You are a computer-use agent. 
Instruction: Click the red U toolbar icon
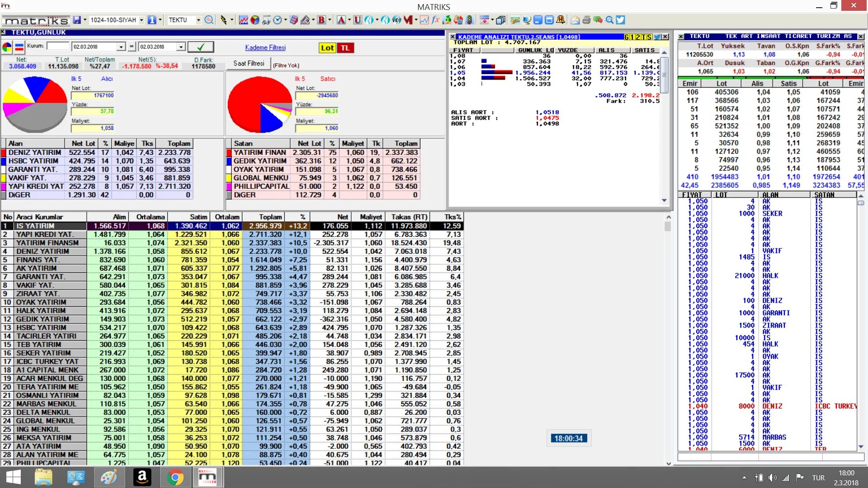(358, 20)
